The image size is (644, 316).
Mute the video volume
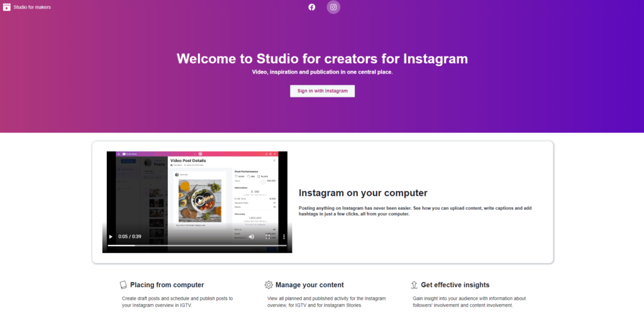[252, 237]
